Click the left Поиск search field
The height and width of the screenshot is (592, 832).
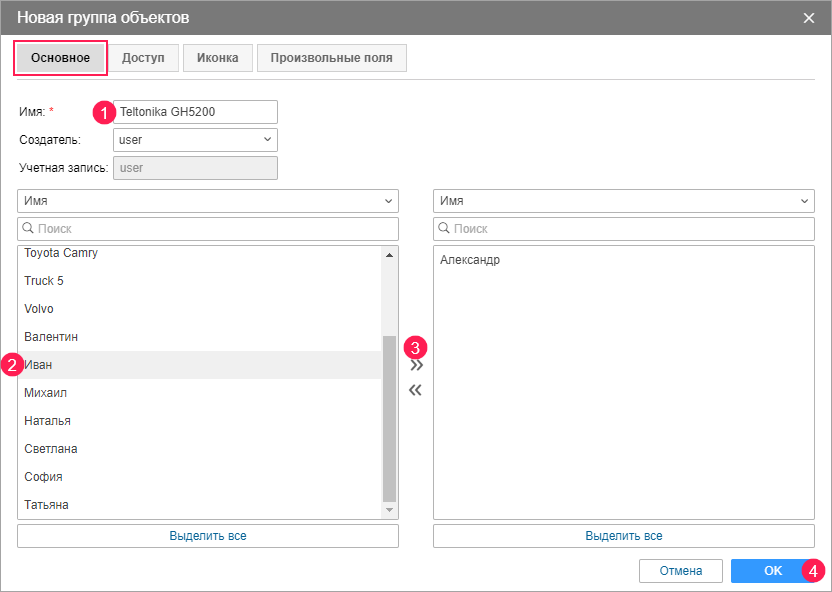point(208,229)
